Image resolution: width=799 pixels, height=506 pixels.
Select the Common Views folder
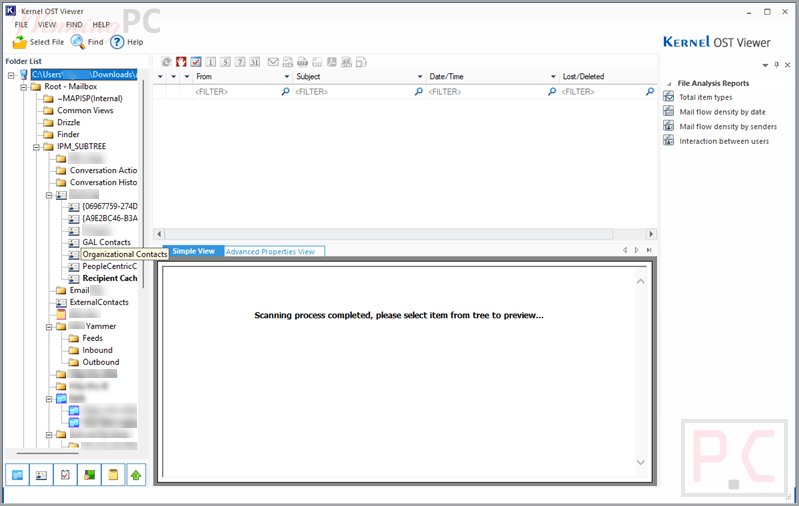tap(85, 111)
